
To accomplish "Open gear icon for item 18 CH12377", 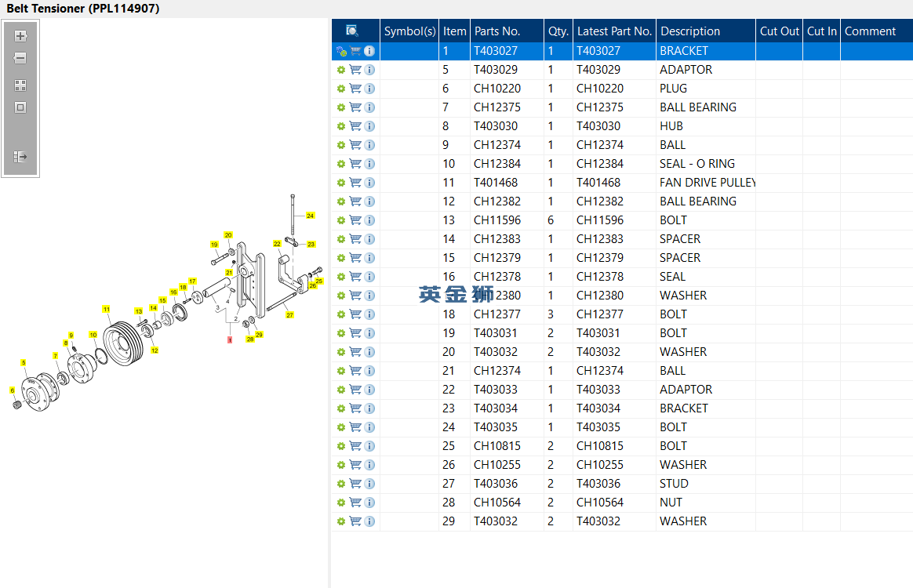I will point(341,314).
